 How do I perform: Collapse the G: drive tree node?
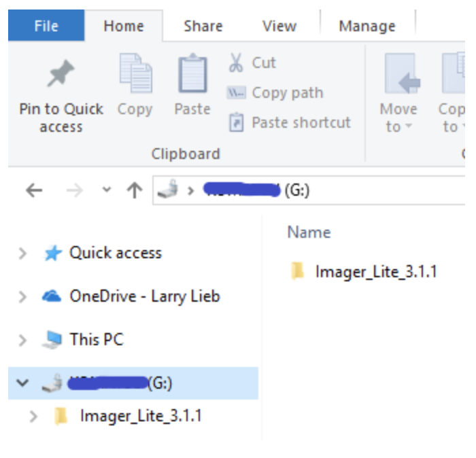click(23, 383)
